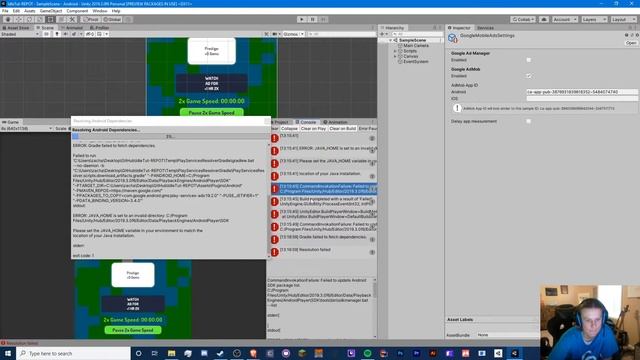Open the File menu
Viewport: 640px width, 360px height.
(x=5, y=11)
